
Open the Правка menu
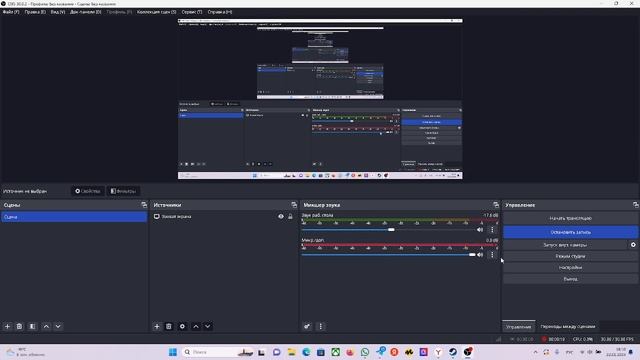[x=35, y=12]
